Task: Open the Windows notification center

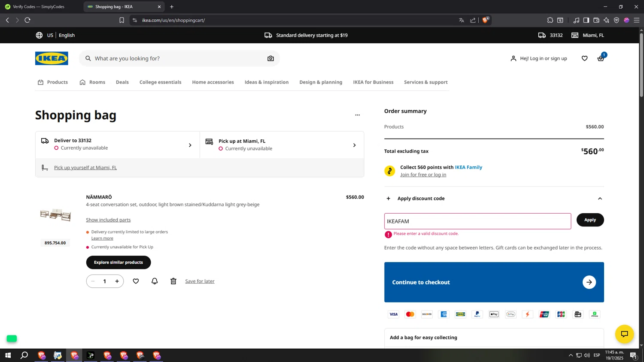Action: coord(633,355)
